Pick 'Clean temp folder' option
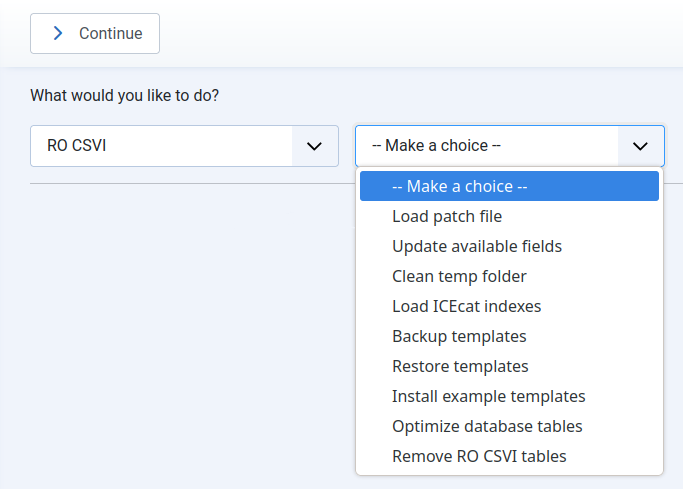The width and height of the screenshot is (683, 489). pos(459,276)
